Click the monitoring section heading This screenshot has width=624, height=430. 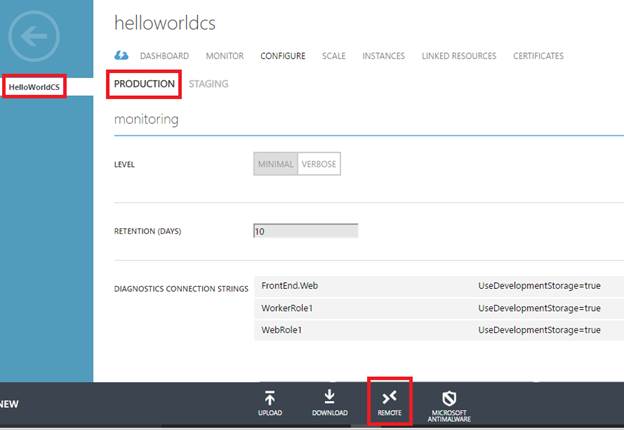(146, 119)
